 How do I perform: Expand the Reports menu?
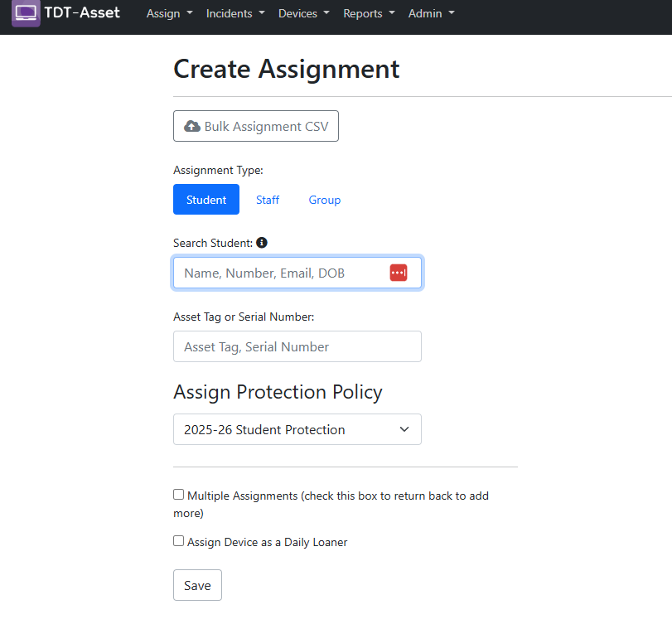tap(369, 13)
